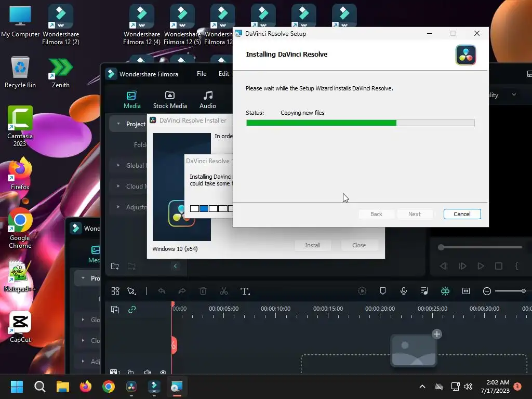The image size is (532, 399).
Task: Expand the Cloud Media tree item
Action: pyautogui.click(x=118, y=186)
